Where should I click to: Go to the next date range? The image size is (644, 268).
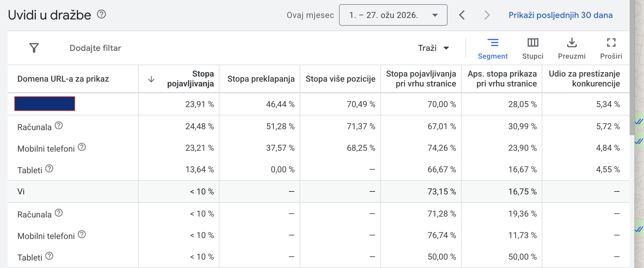(x=487, y=15)
